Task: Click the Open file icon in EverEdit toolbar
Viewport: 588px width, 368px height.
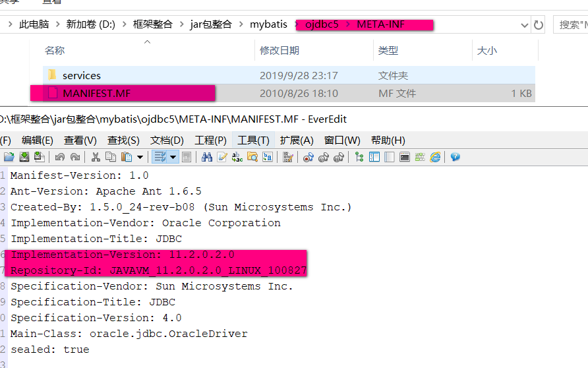Action: [x=9, y=157]
